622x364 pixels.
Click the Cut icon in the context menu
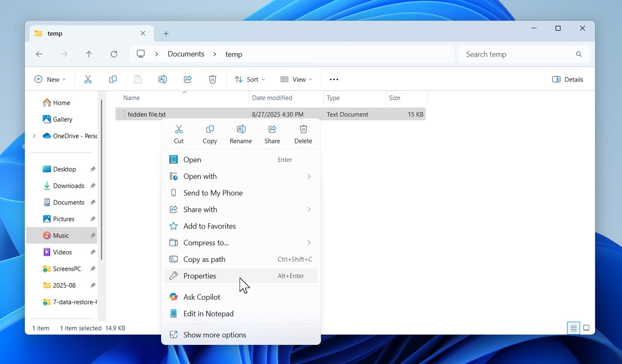click(179, 129)
